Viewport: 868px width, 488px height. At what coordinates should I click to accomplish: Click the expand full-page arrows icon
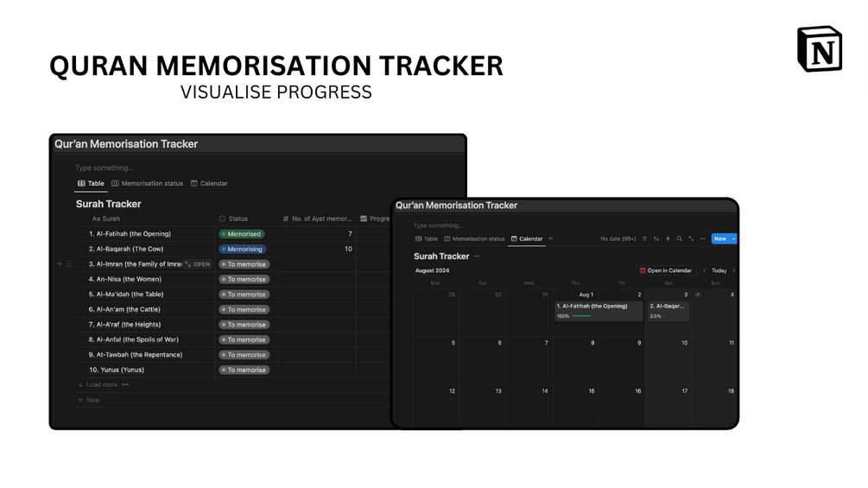[691, 239]
